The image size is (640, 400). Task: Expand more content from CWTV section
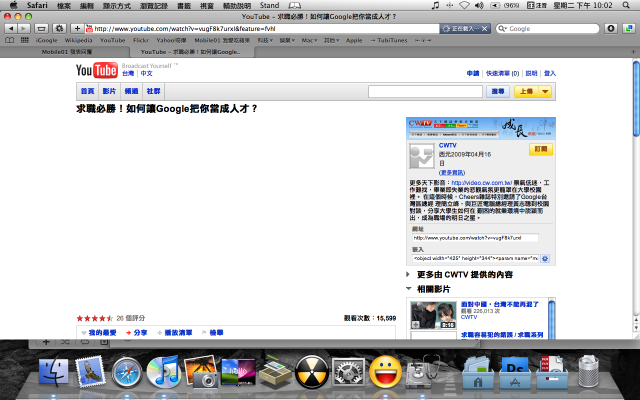pos(408,274)
